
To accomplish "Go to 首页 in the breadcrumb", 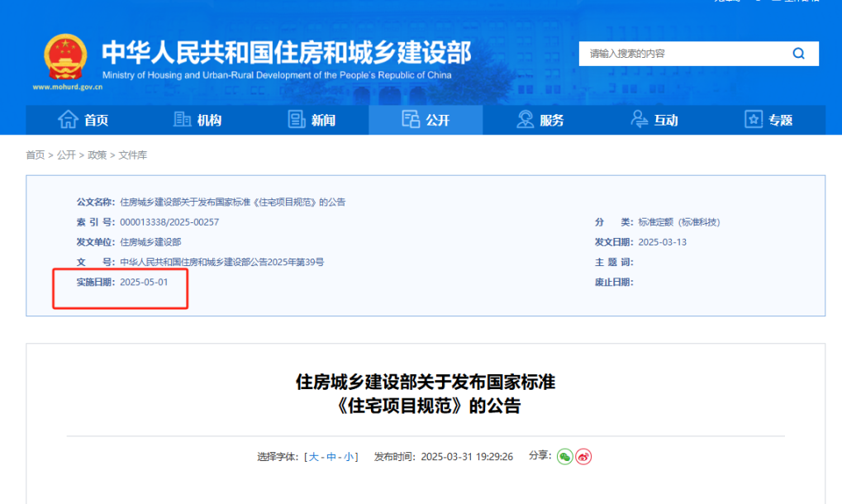I will pyautogui.click(x=36, y=155).
